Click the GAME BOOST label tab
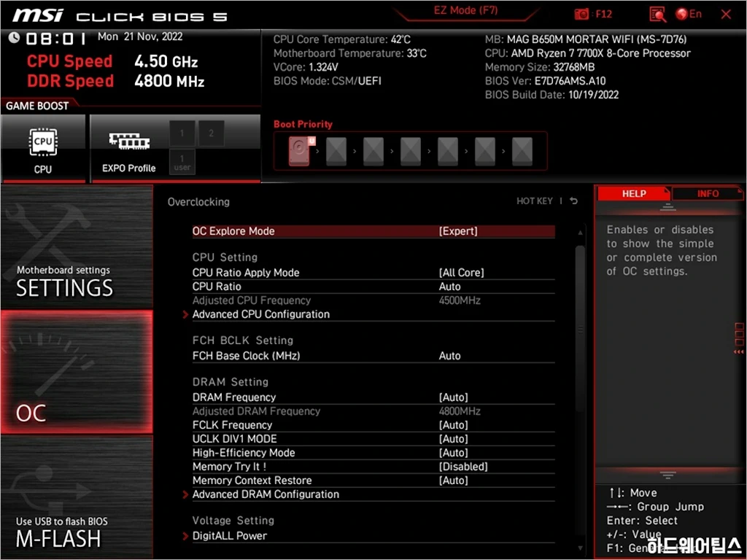The height and width of the screenshot is (560, 747). 37,106
